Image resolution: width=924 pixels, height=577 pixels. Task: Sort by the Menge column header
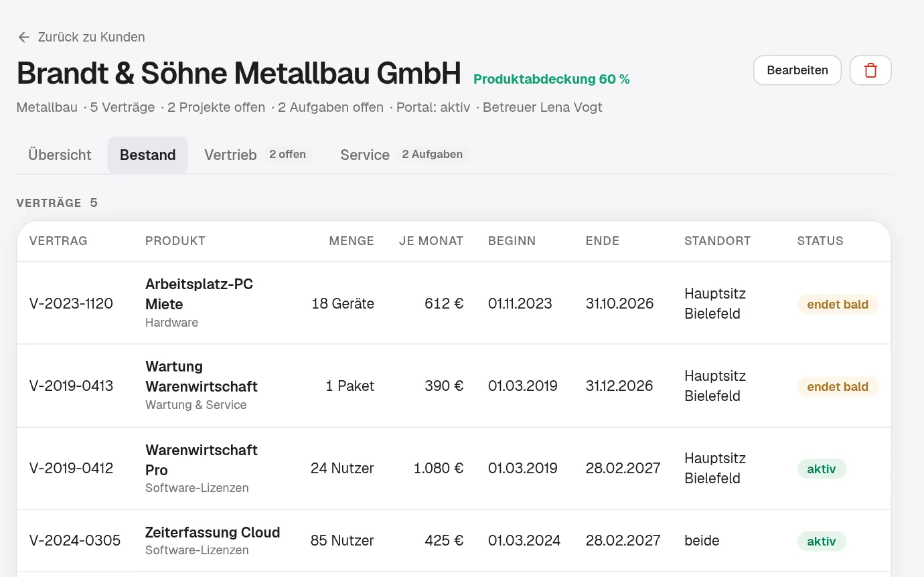[352, 241]
